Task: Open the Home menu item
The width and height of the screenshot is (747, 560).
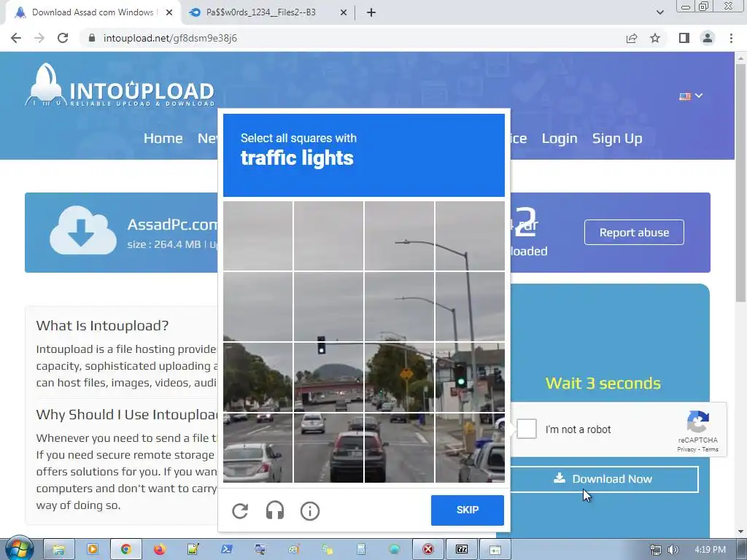Action: (x=163, y=139)
